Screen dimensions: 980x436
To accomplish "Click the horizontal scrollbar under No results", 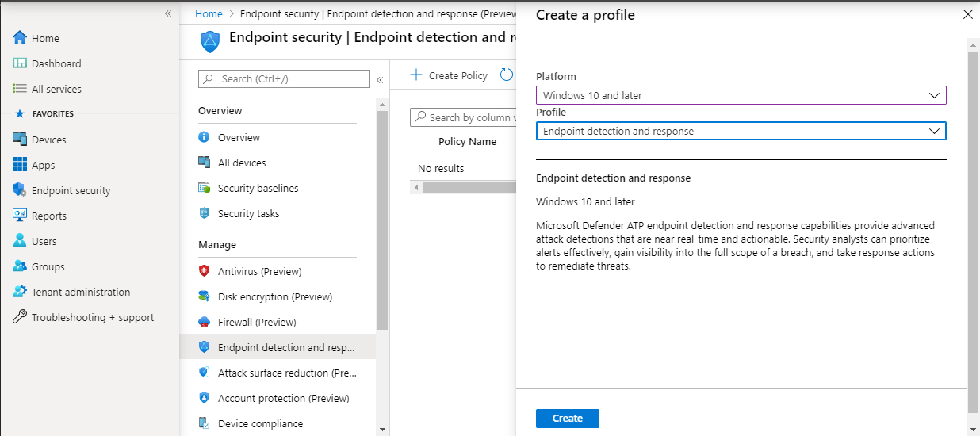I will click(468, 188).
